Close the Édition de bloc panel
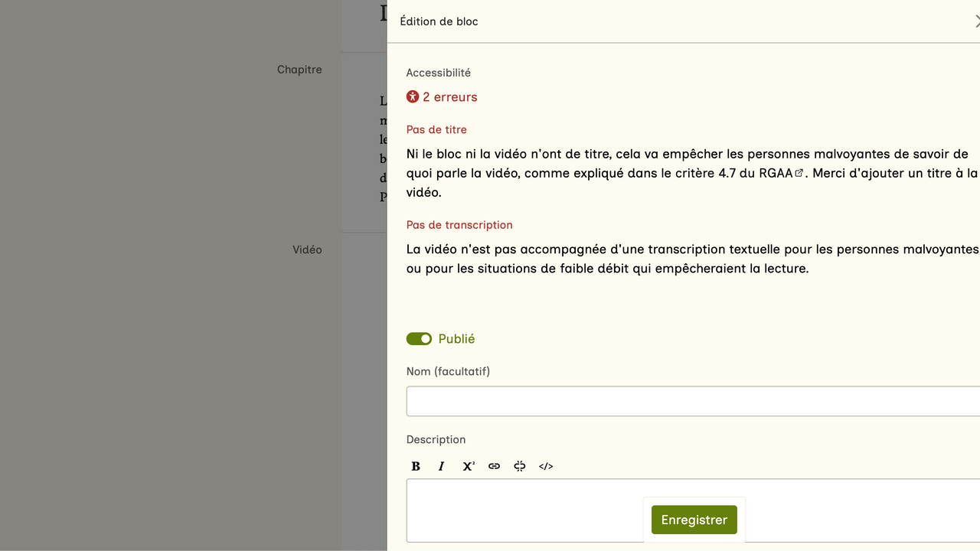 [x=976, y=21]
